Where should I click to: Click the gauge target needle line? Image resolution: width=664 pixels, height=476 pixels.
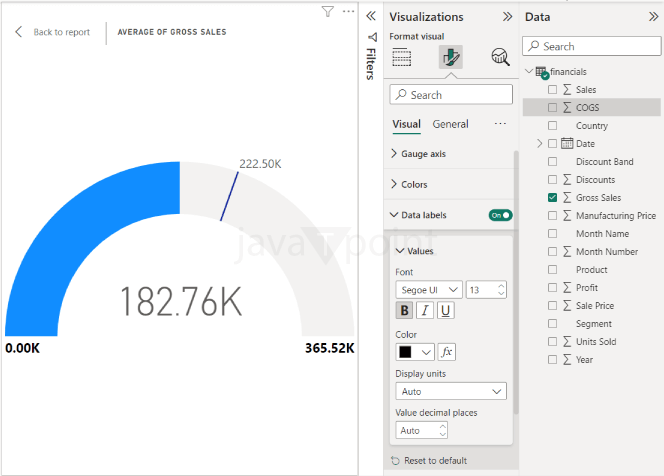229,196
